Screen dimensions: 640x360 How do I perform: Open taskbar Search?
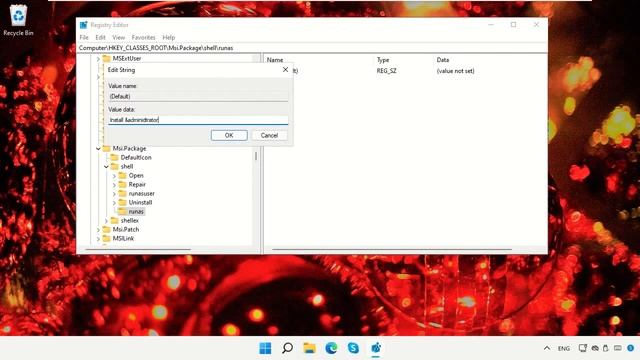click(x=287, y=348)
